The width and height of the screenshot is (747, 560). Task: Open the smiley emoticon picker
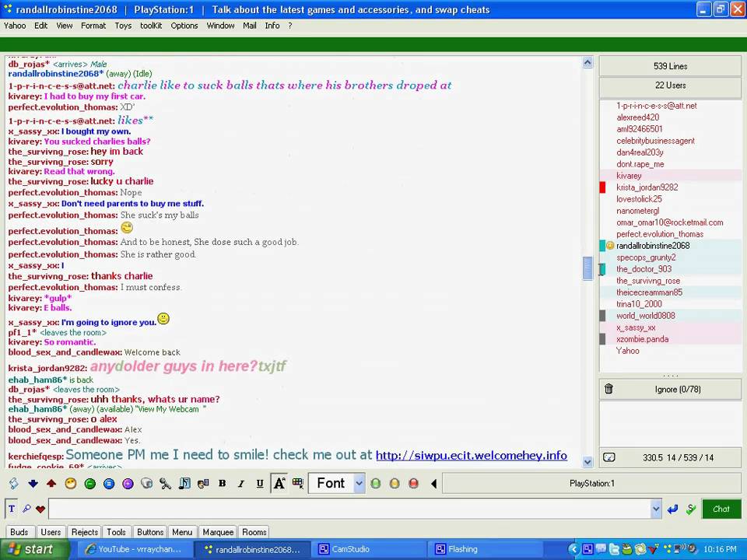tap(71, 484)
